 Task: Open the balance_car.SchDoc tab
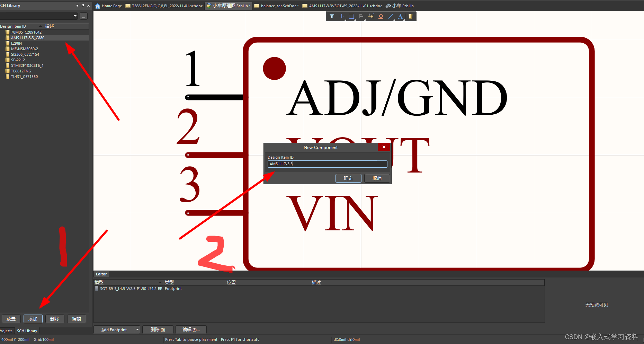pyautogui.click(x=277, y=6)
